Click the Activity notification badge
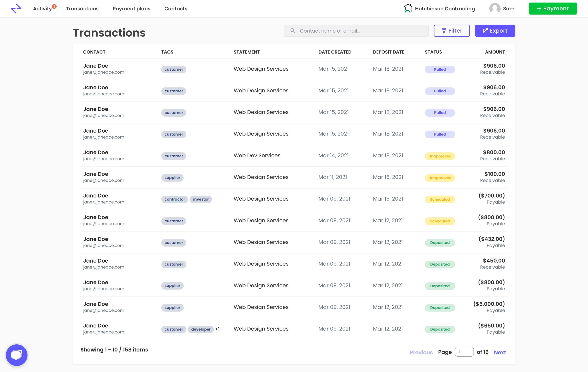 [x=54, y=6]
